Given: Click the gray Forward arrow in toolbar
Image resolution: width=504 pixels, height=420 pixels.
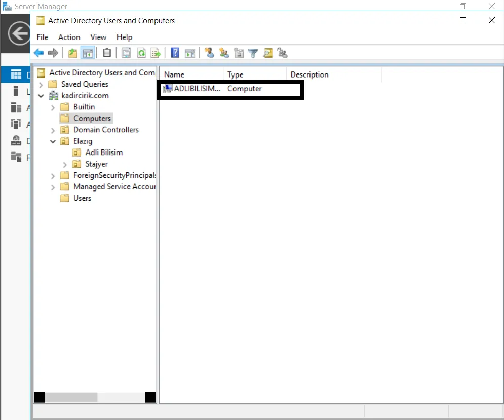Looking at the screenshot, I should tap(53, 53).
